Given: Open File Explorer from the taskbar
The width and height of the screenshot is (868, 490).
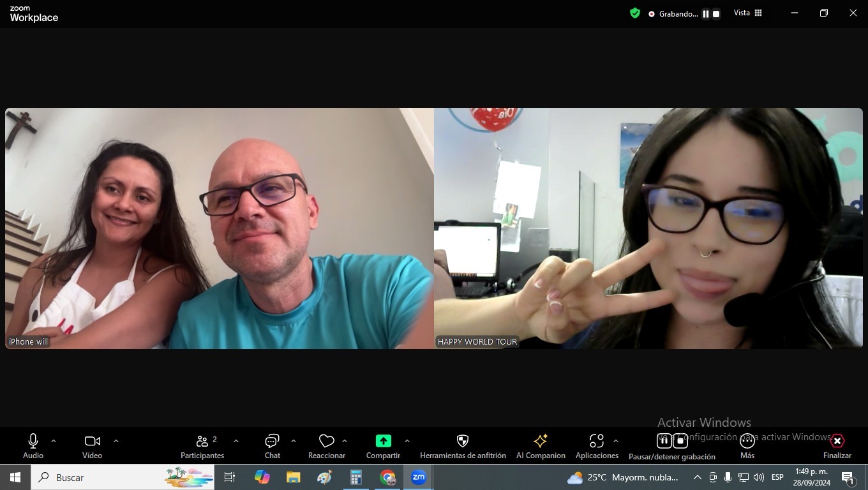Looking at the screenshot, I should [293, 477].
